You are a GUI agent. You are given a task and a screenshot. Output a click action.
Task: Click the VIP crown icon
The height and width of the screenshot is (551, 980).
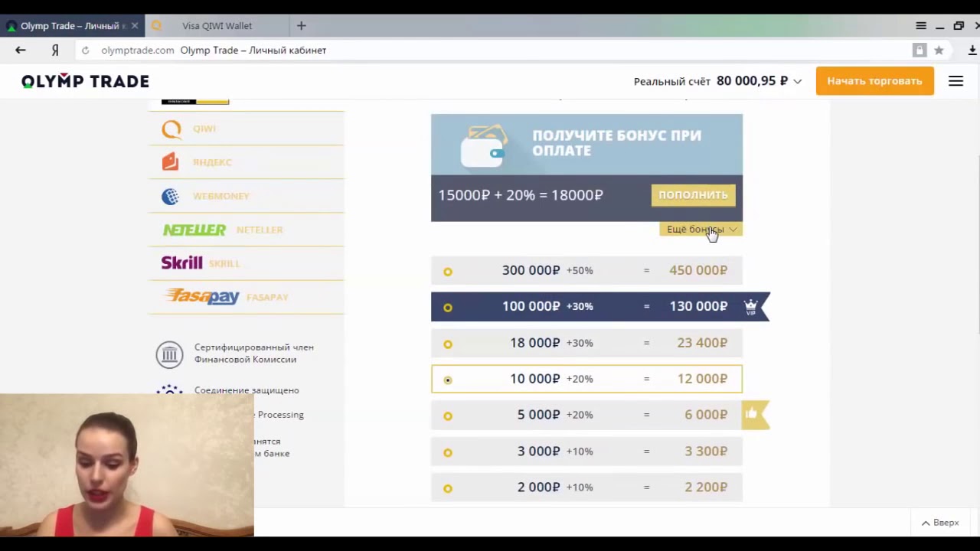751,307
